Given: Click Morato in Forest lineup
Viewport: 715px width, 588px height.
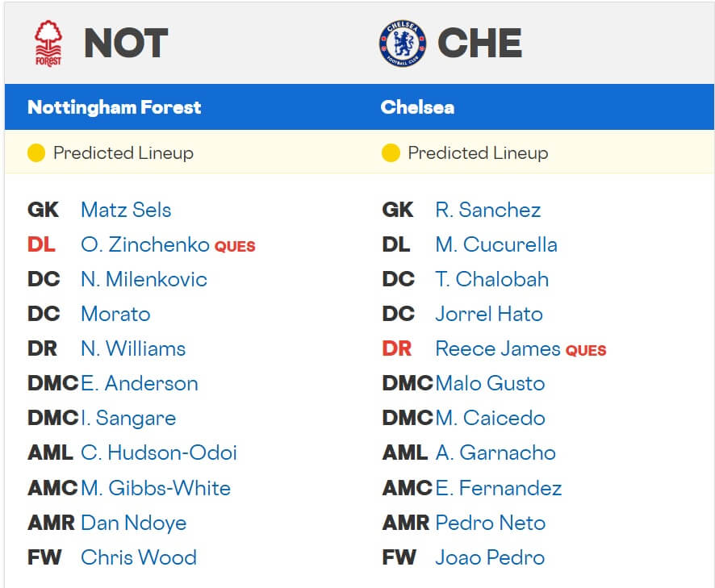Looking at the screenshot, I should point(115,315).
